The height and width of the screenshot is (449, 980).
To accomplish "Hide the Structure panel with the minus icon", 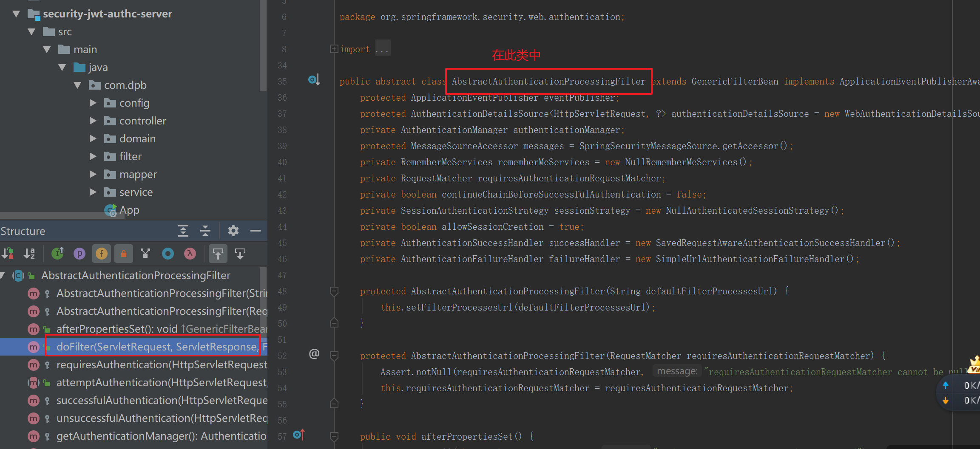I will point(256,231).
